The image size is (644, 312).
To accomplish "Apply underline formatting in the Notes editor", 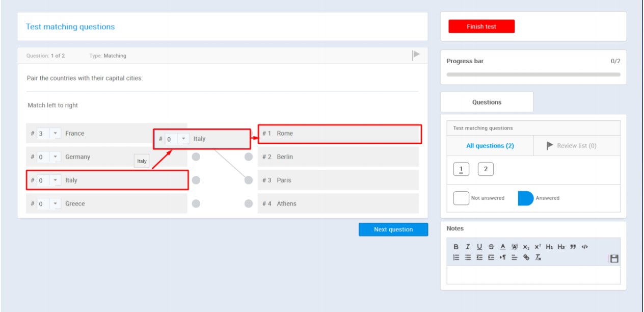I will (x=479, y=247).
